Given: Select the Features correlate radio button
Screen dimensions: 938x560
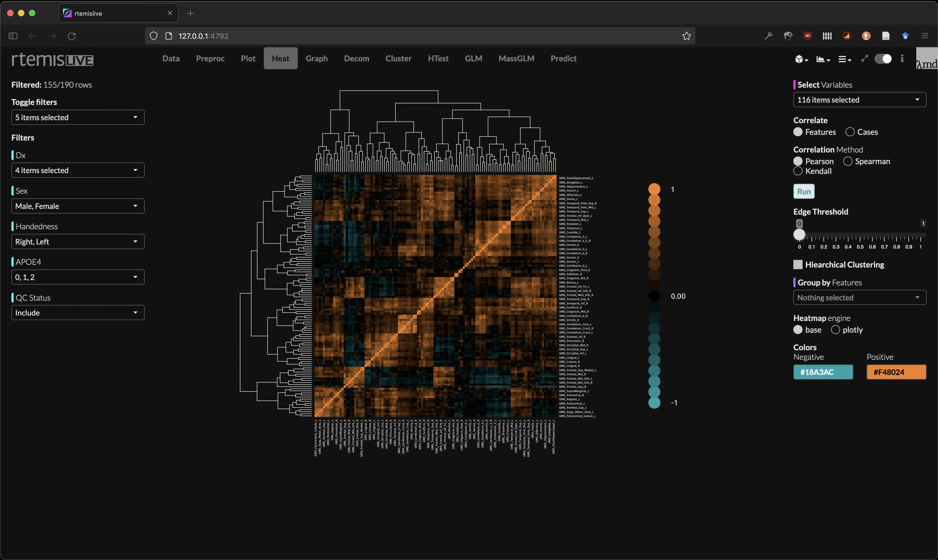Looking at the screenshot, I should tap(798, 132).
